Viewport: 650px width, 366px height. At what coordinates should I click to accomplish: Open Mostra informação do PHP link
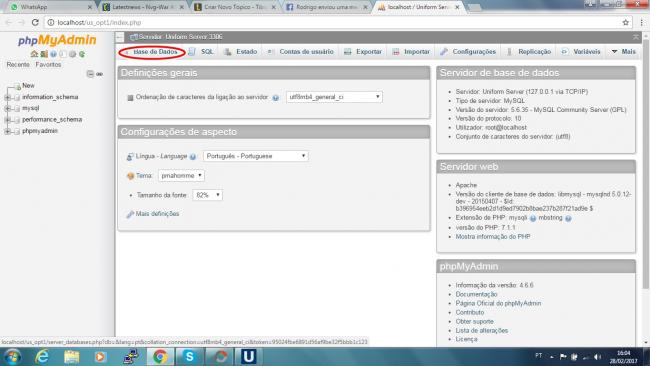(x=493, y=237)
